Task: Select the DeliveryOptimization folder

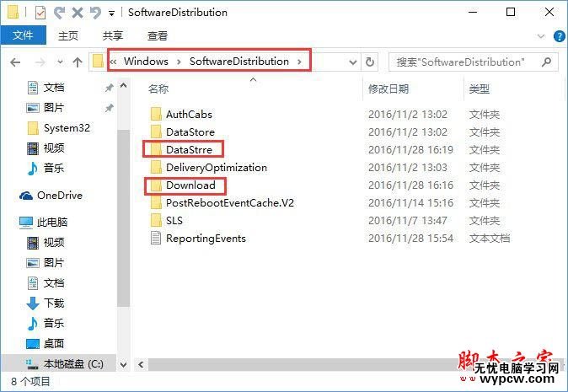Action: 217,168
